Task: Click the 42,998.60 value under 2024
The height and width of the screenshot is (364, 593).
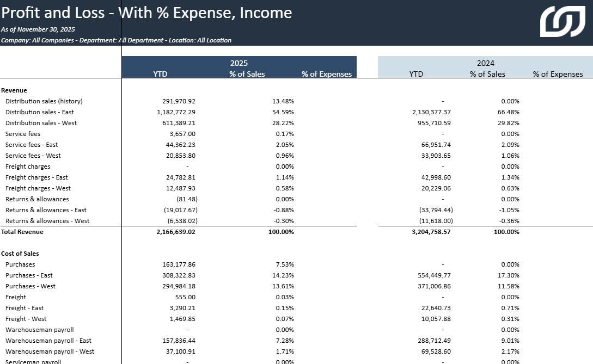Action: point(436,178)
